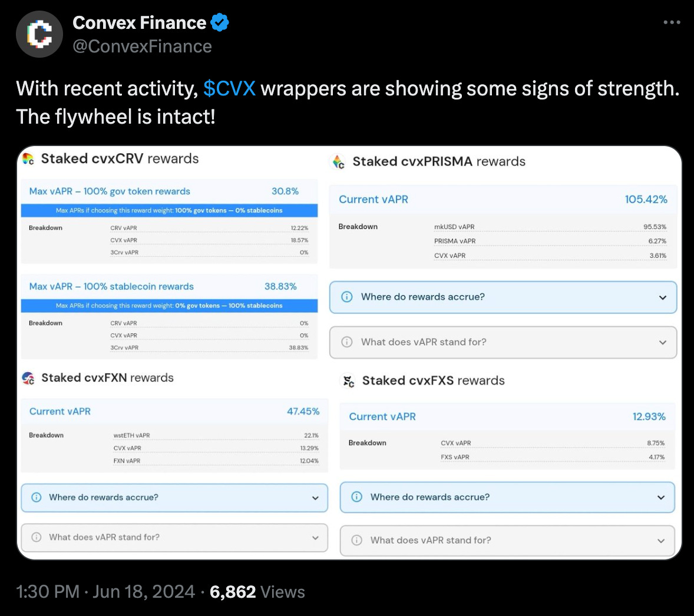The image size is (694, 616).
Task: Open the Convex Finance display name link
Action: click(140, 22)
